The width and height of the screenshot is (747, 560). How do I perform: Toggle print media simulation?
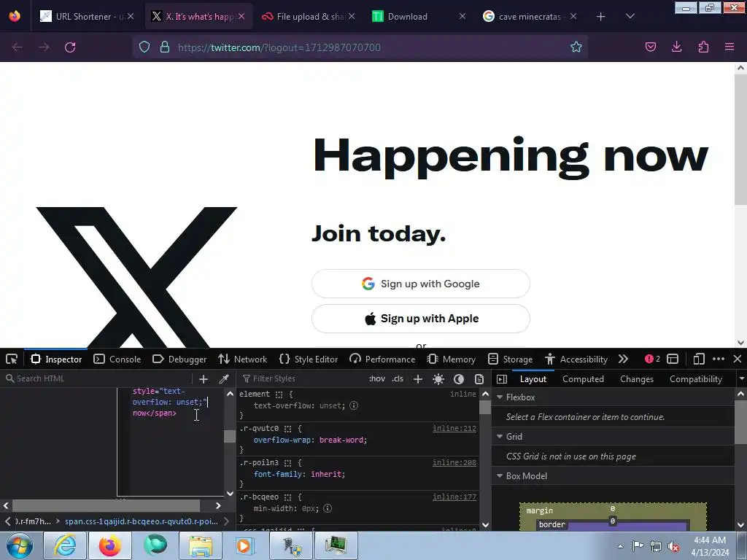[x=479, y=378]
